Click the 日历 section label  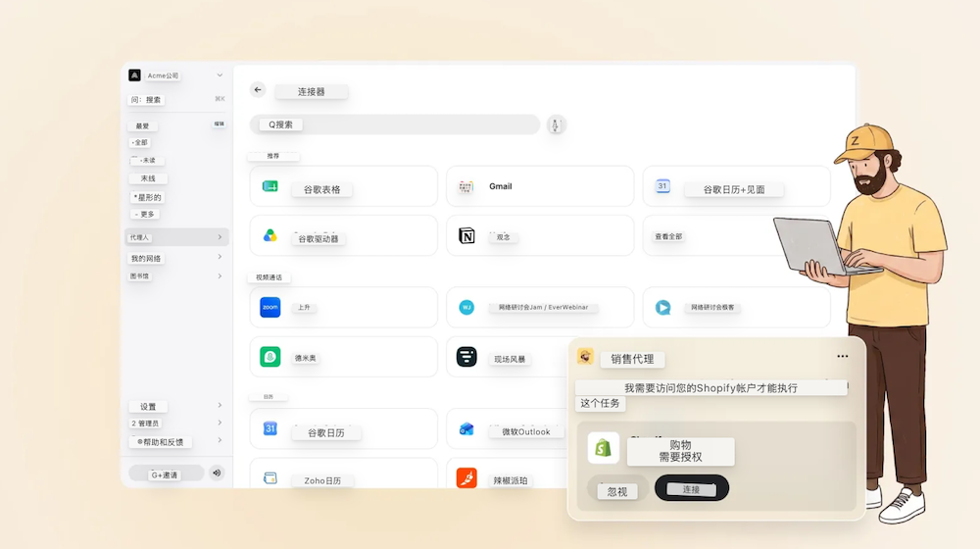(269, 396)
